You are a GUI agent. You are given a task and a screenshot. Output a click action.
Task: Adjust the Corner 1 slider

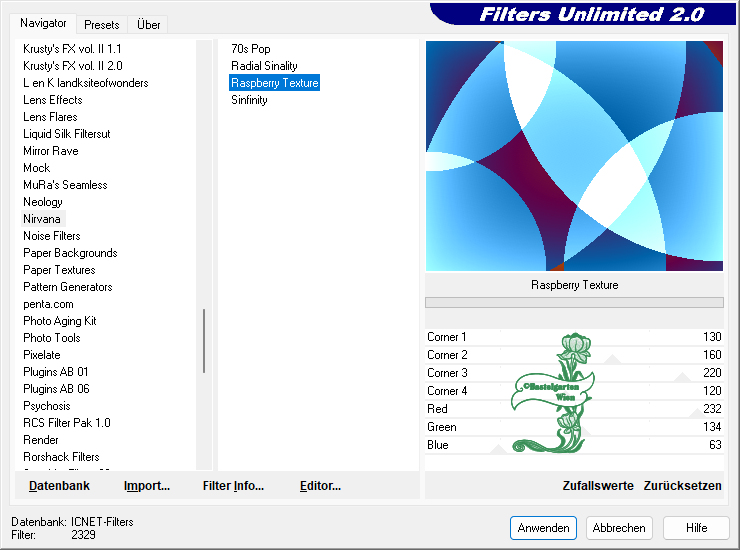tap(574, 337)
